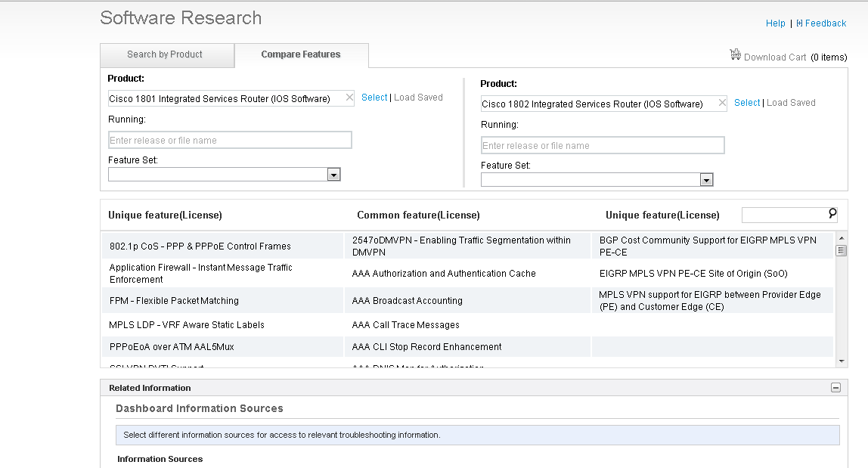Clear the Cisco 1801 product field

point(349,98)
